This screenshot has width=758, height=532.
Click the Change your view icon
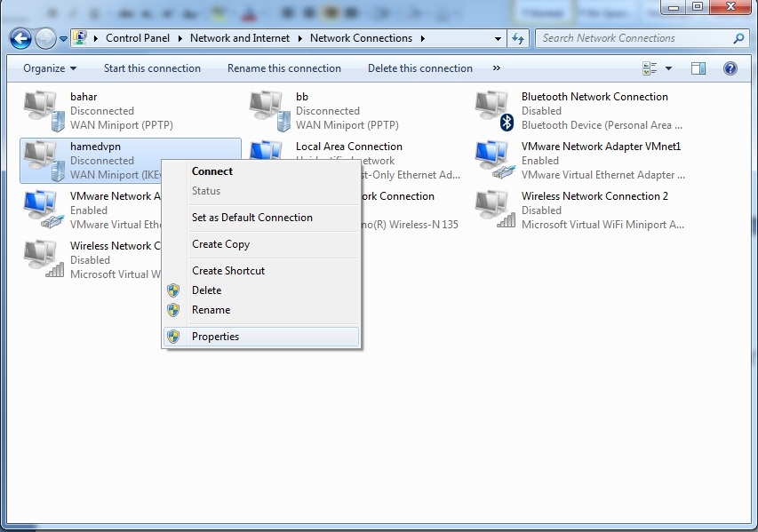tap(650, 68)
